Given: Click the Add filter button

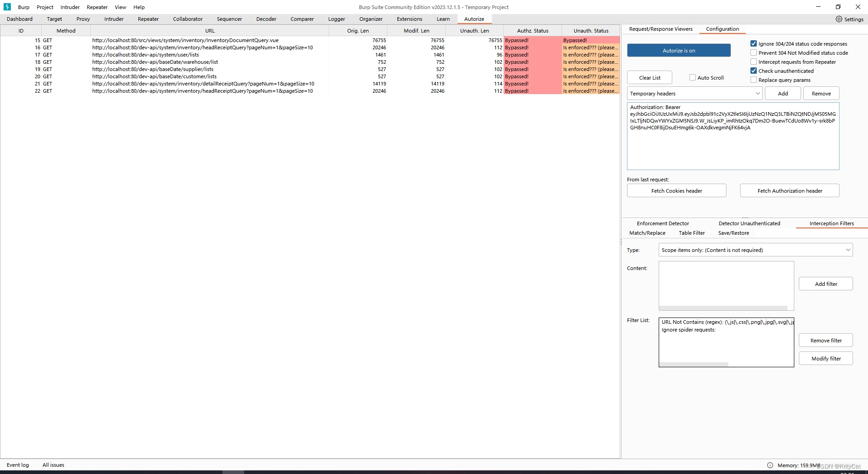Looking at the screenshot, I should (826, 284).
